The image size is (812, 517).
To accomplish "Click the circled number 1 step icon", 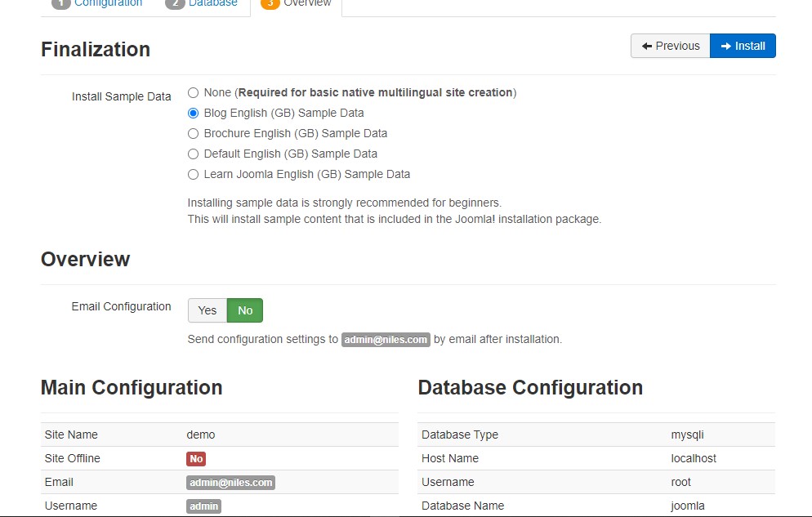I will (60, 3).
